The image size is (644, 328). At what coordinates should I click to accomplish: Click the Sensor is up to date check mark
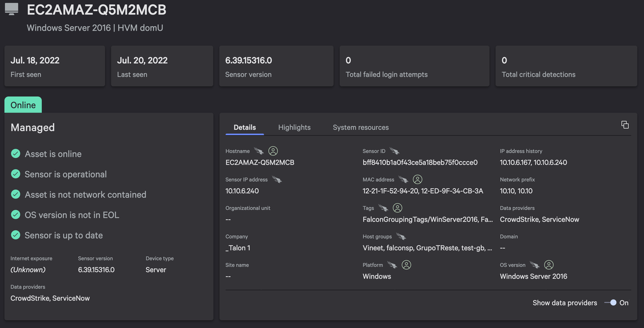pyautogui.click(x=16, y=235)
